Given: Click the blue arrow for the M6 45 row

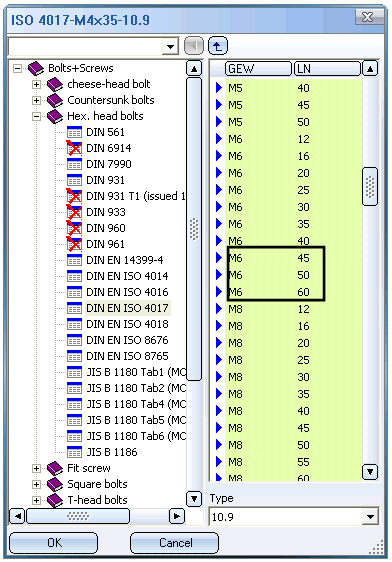Looking at the screenshot, I should coord(219,258).
